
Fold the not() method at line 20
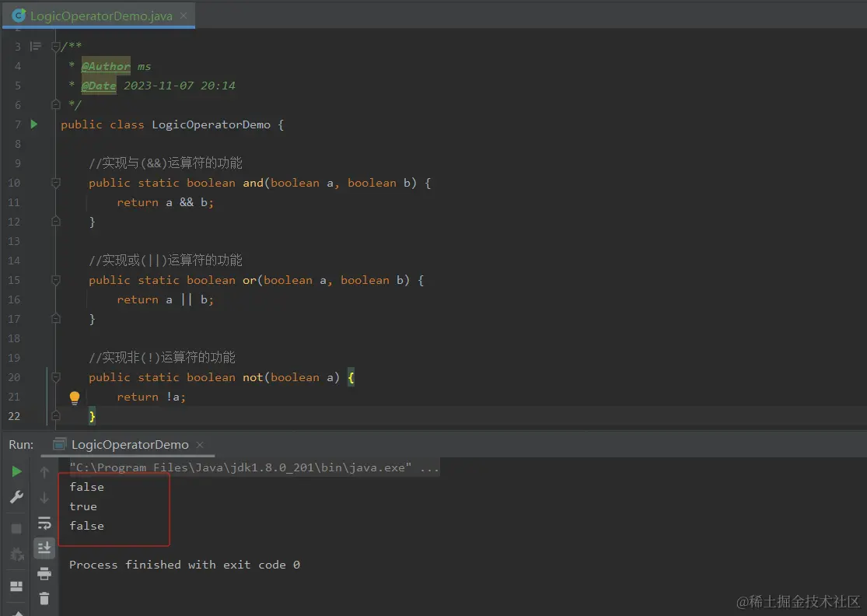[56, 377]
